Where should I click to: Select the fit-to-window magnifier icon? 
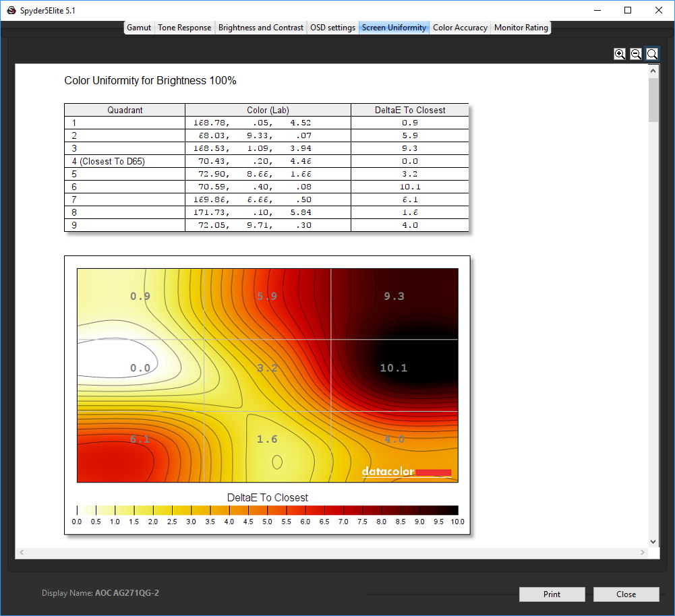click(x=652, y=54)
